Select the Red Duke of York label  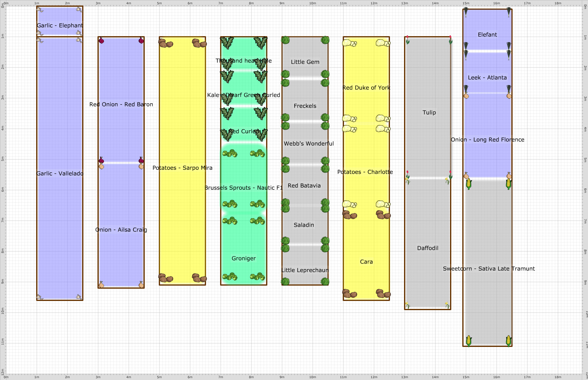point(366,88)
